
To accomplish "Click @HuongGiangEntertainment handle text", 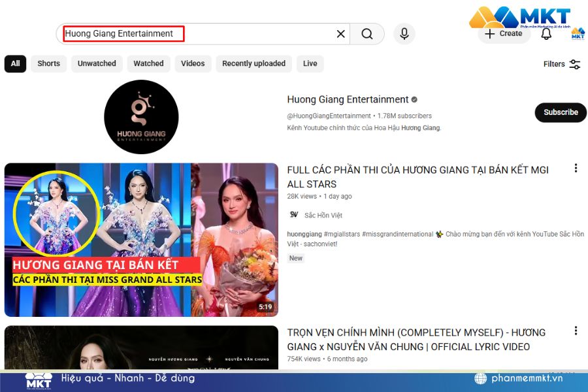I will pos(329,116).
